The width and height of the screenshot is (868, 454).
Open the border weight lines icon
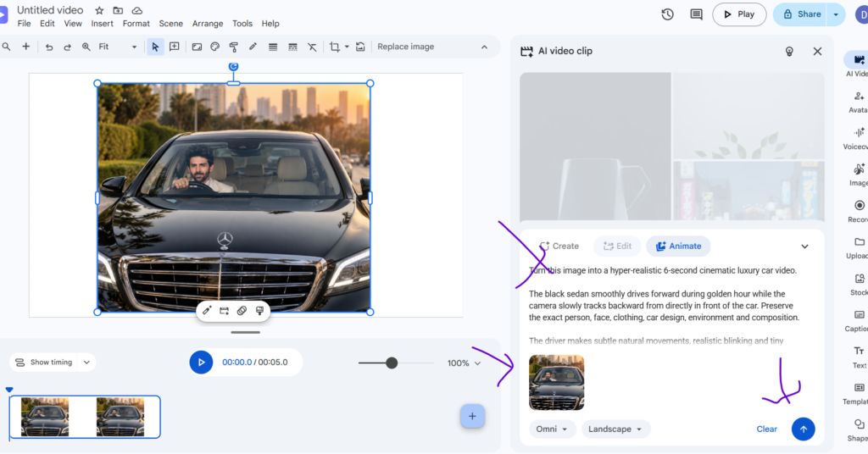pyautogui.click(x=273, y=47)
